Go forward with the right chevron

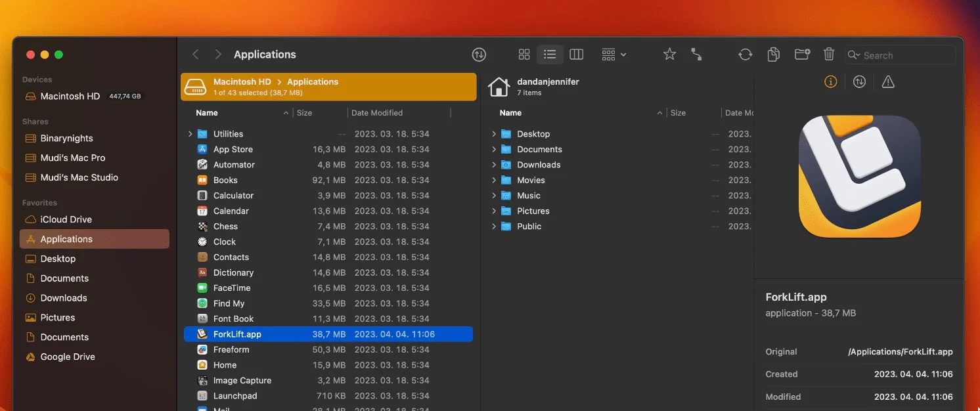218,54
